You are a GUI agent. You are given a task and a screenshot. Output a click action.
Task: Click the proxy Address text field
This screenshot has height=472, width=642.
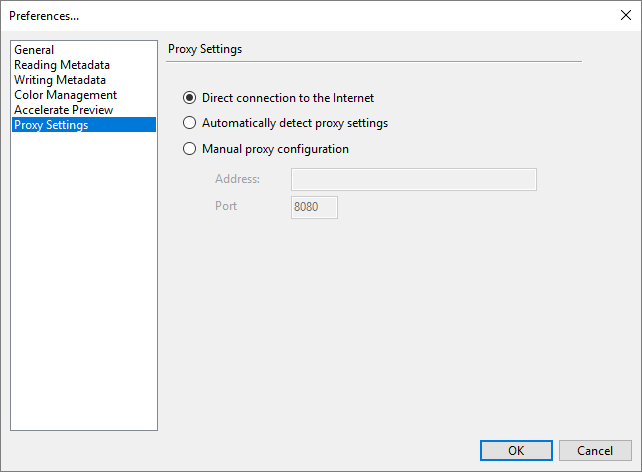(x=413, y=180)
